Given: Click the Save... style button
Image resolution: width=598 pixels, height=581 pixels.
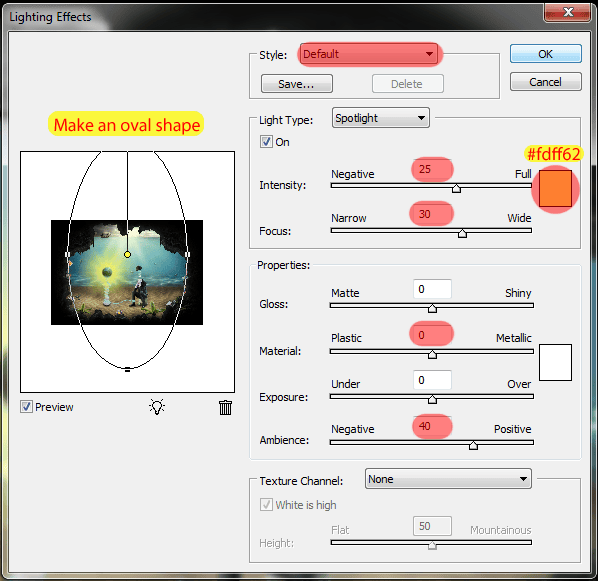Looking at the screenshot, I should 296,84.
